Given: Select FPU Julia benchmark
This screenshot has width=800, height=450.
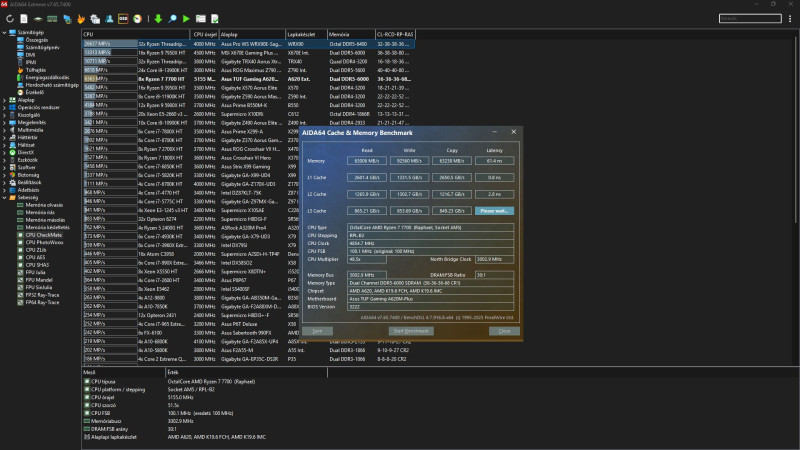Looking at the screenshot, I should 35,272.
